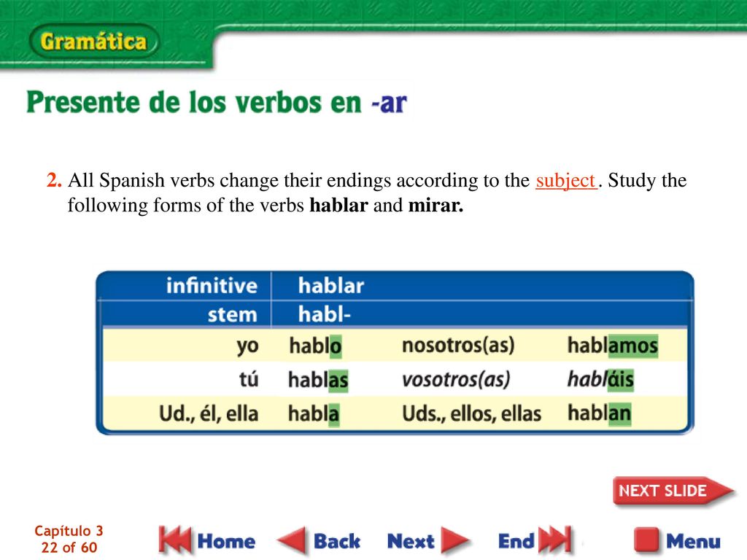The width and height of the screenshot is (747, 560).
Task: Click the 'infinitive' table header
Action: (212, 286)
